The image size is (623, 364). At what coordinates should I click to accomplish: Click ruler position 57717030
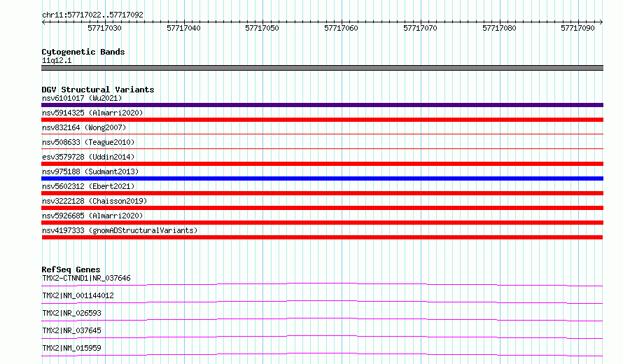point(104,28)
